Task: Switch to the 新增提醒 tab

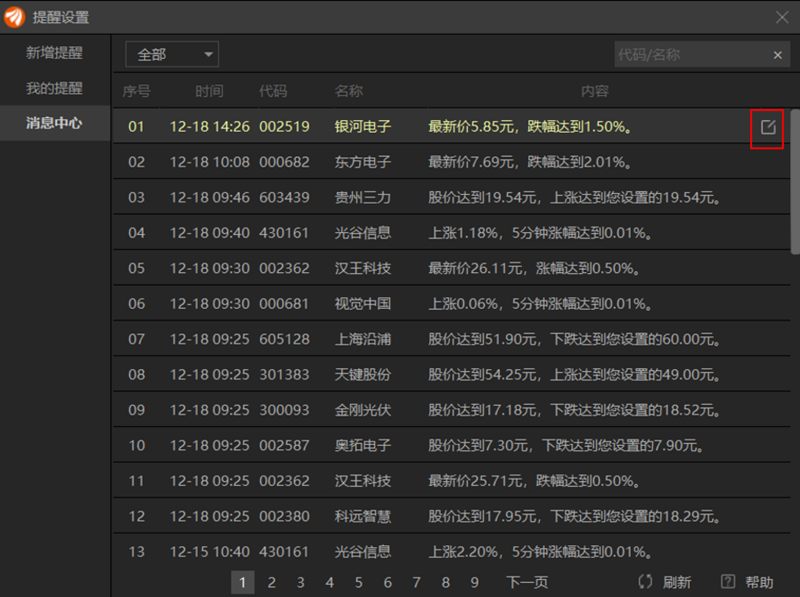Action: 54,53
